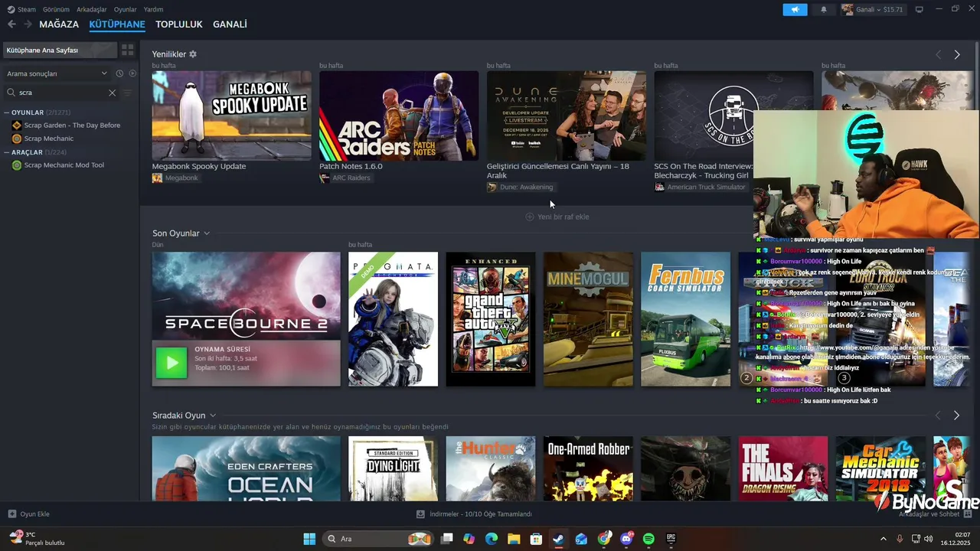Open the Arkadaşlar menu
The image size is (980, 551).
click(x=92, y=9)
